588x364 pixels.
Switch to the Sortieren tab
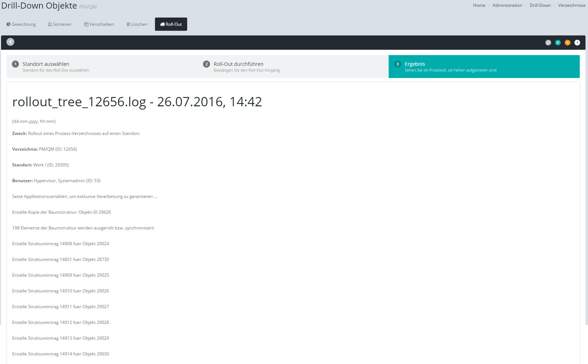[60, 24]
